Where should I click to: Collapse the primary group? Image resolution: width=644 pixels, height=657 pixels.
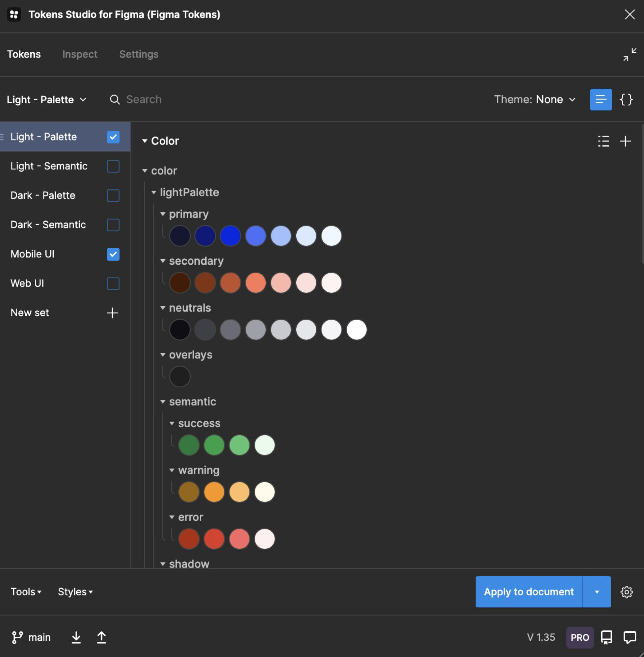[163, 214]
